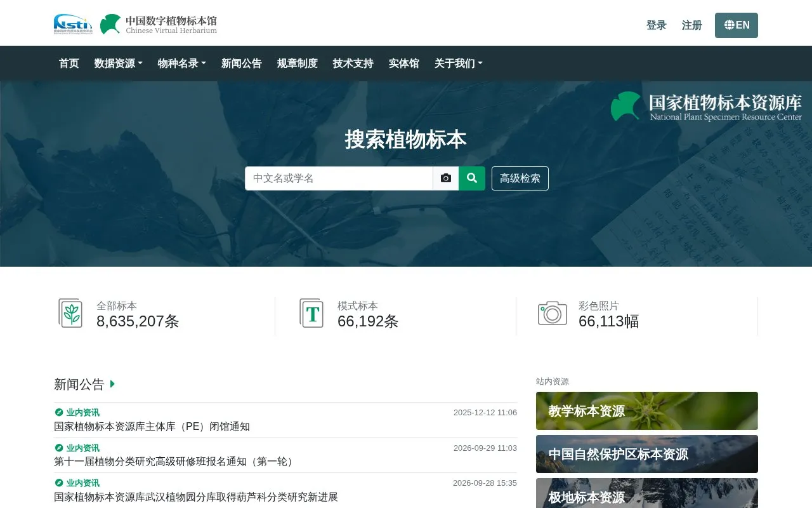The height and width of the screenshot is (508, 812).
Task: Click the 彩色照片 camera icon
Action: tap(553, 313)
